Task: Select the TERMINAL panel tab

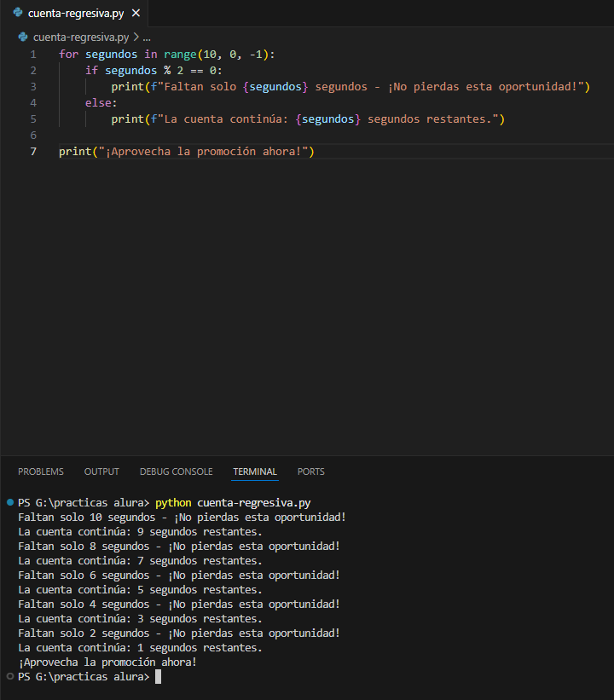Action: click(x=255, y=471)
